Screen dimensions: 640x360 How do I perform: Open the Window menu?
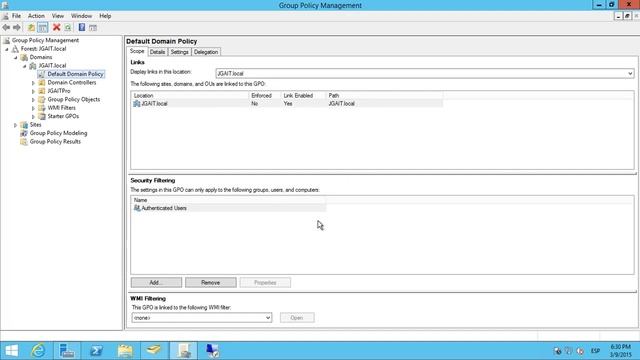pyautogui.click(x=81, y=16)
